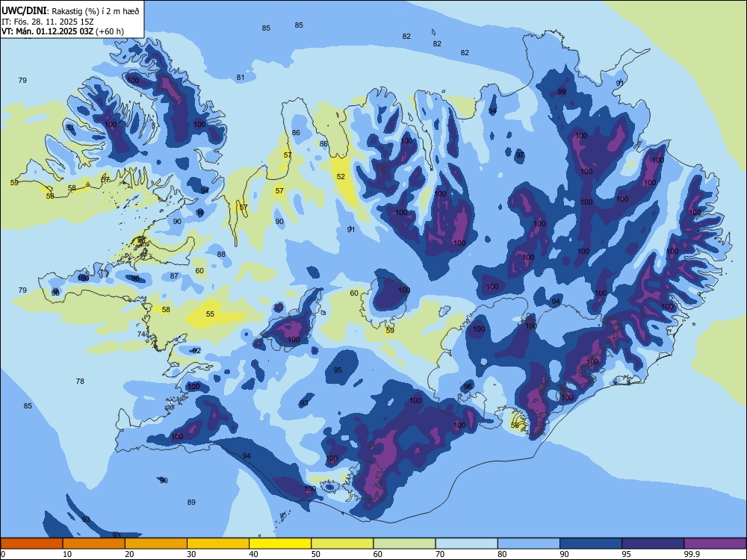
Task: Click the legend label '10'
Action: point(67,554)
